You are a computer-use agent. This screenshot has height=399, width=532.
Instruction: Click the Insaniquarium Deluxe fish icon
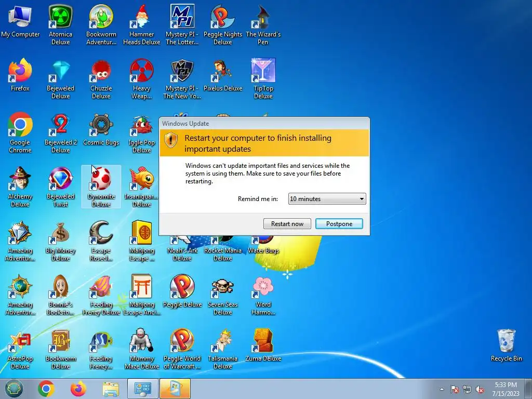[141, 187]
